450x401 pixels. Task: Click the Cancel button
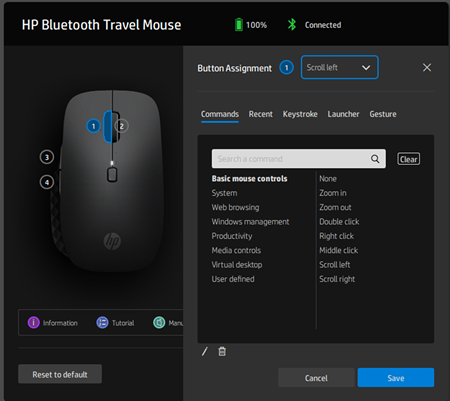pos(316,378)
